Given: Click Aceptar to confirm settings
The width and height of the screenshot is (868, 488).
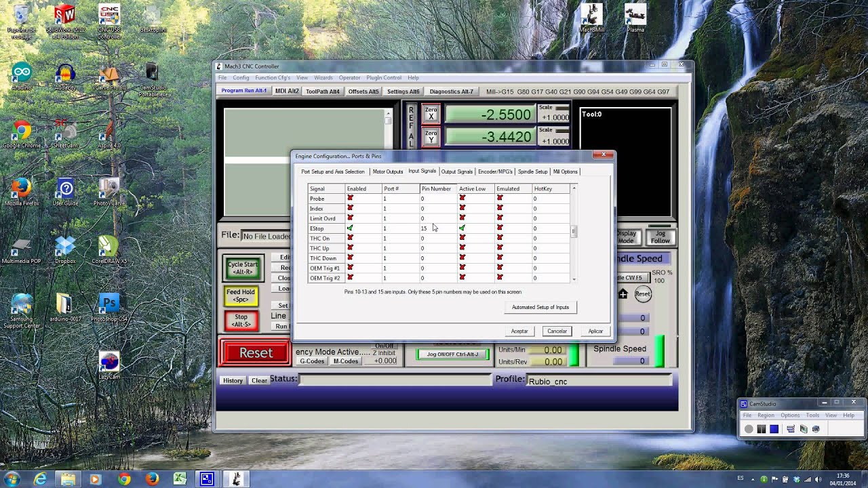Looking at the screenshot, I should coord(519,331).
